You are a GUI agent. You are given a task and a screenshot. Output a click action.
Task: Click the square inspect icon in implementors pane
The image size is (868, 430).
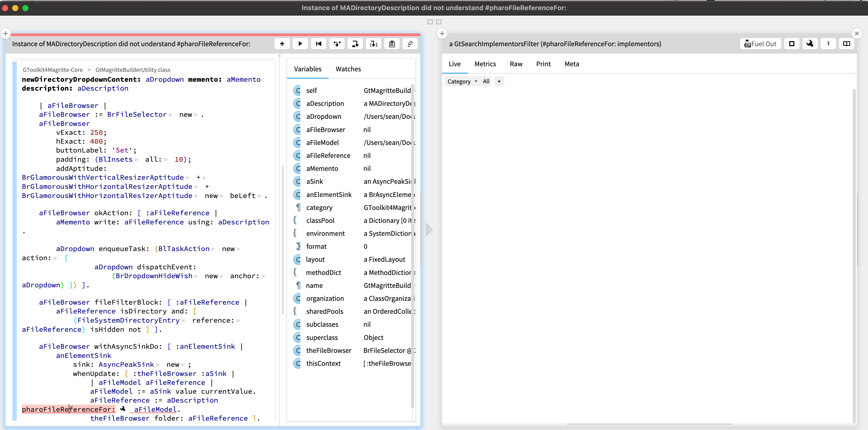click(x=792, y=43)
